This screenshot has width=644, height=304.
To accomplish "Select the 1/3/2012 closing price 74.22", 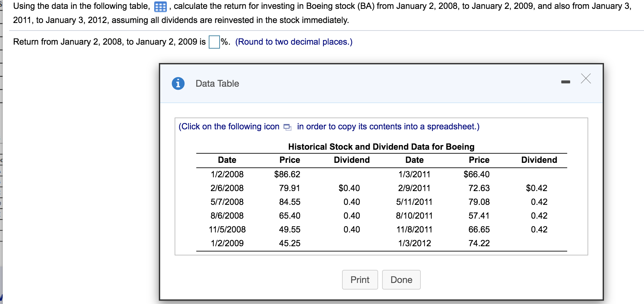I will click(x=479, y=243).
